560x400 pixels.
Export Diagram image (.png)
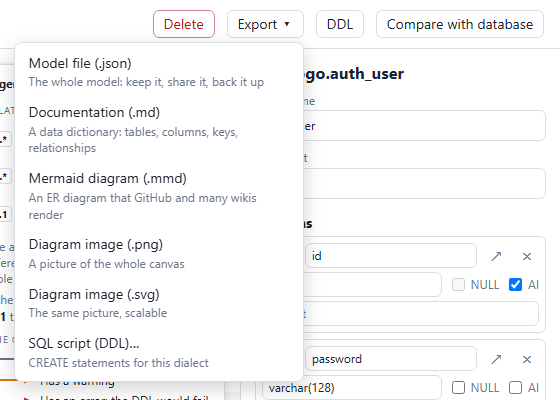pyautogui.click(x=159, y=254)
